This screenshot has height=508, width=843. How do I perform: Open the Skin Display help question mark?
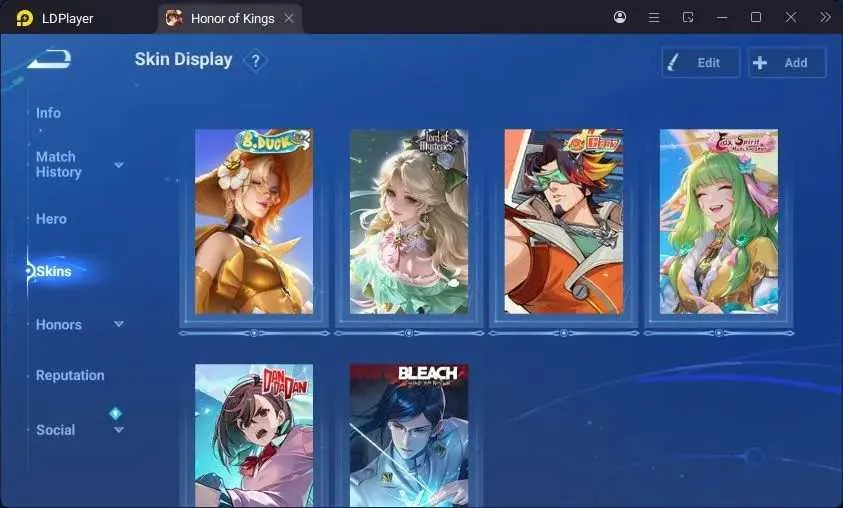pyautogui.click(x=255, y=61)
